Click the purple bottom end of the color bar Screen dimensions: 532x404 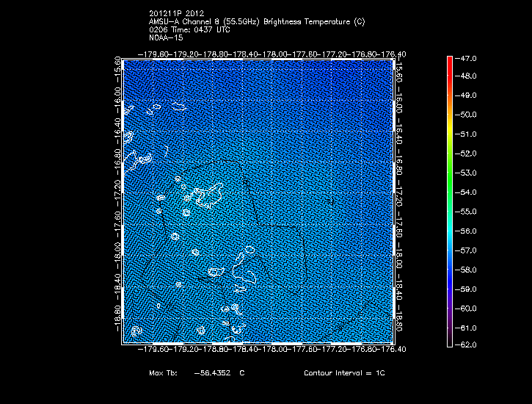[x=450, y=341]
